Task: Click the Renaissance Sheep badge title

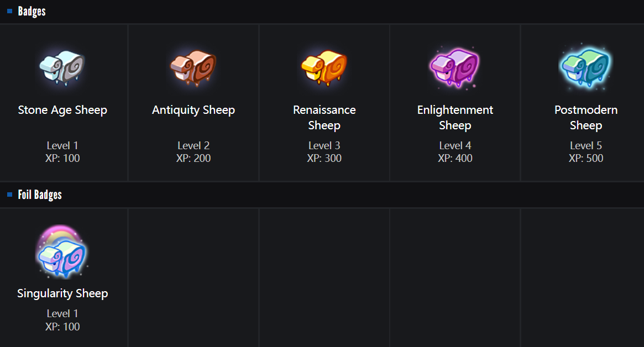Action: click(324, 117)
